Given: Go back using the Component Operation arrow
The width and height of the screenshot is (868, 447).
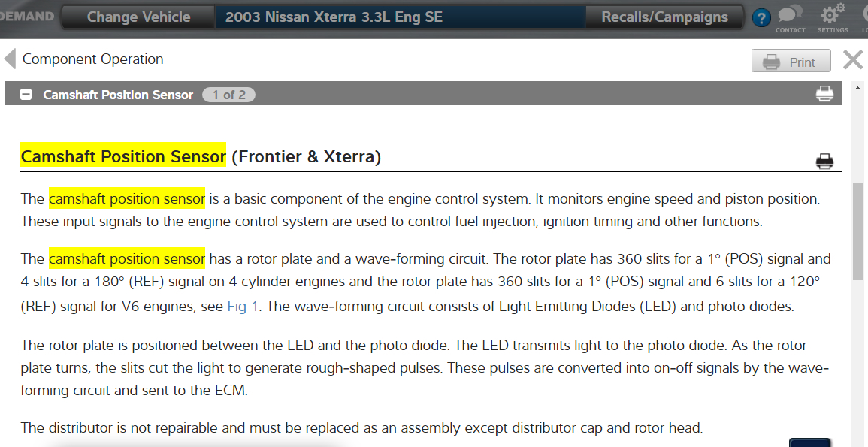Looking at the screenshot, I should tap(10, 59).
